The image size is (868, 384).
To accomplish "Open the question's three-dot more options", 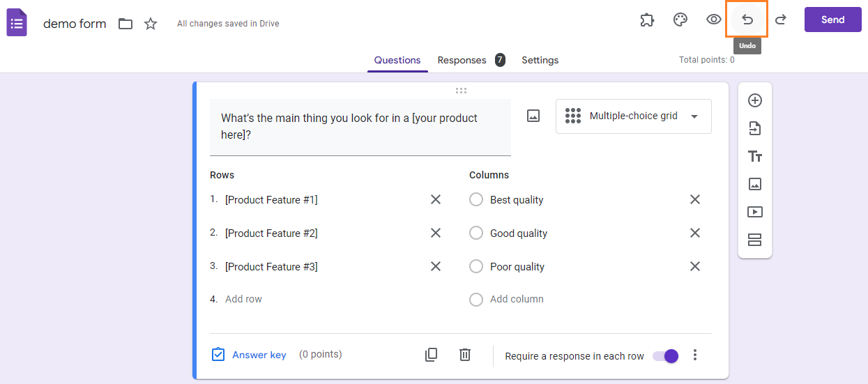I will (694, 355).
